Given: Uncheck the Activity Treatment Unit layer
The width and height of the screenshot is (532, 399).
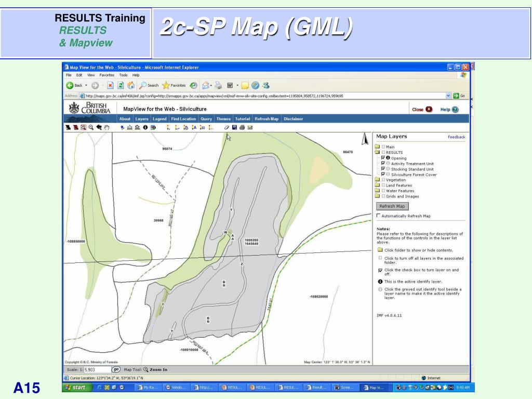Looking at the screenshot, I should [x=383, y=164].
